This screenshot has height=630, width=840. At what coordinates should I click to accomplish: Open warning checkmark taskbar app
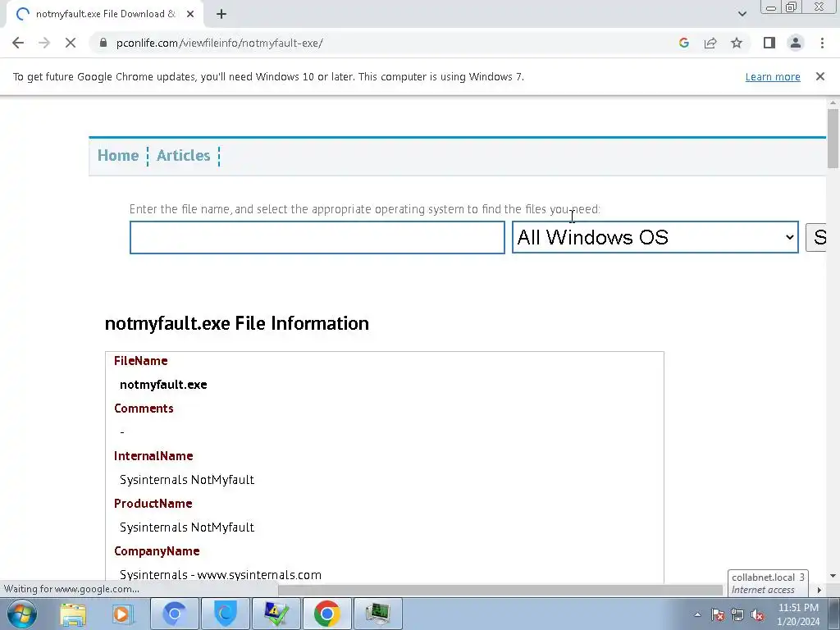pyautogui.click(x=276, y=614)
